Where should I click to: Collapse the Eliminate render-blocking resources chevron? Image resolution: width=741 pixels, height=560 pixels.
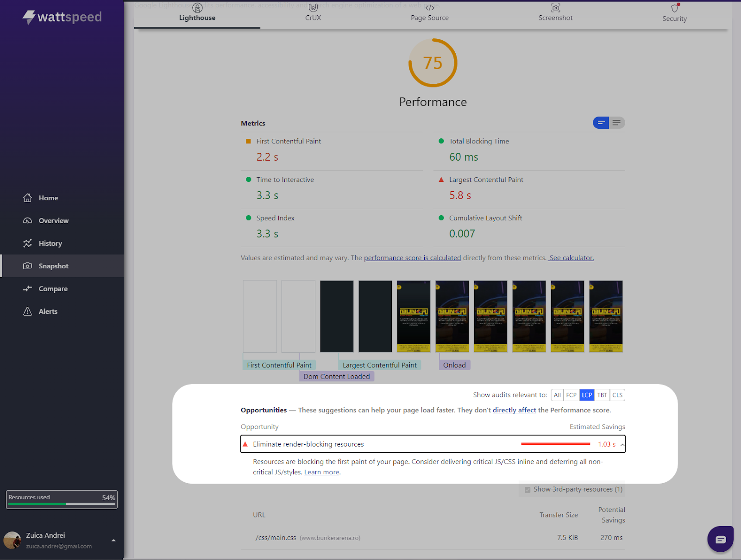coord(622,445)
